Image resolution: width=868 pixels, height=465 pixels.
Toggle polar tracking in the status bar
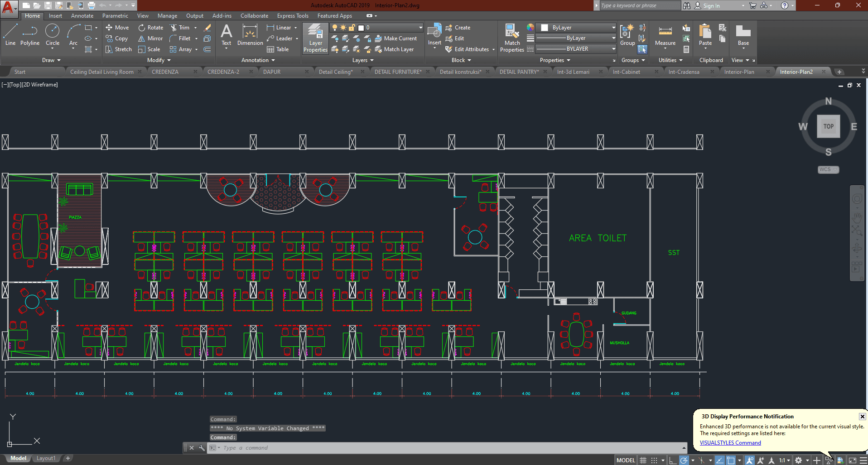tap(684, 460)
